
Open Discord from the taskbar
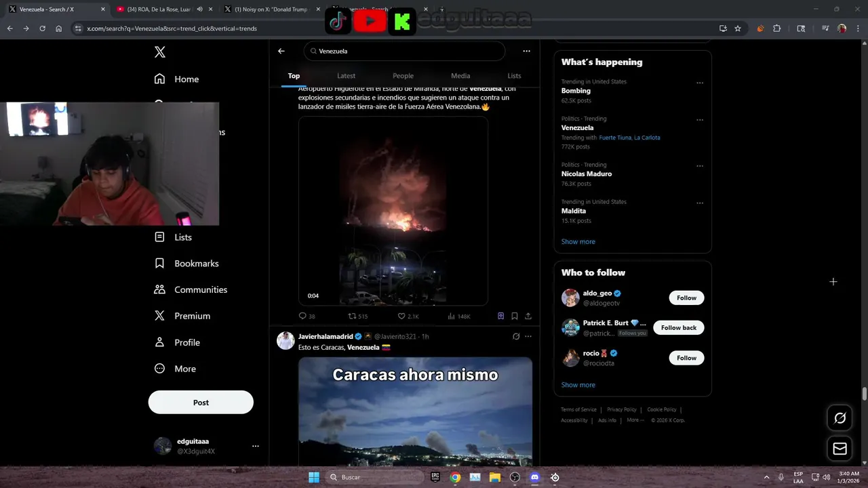[x=535, y=477]
